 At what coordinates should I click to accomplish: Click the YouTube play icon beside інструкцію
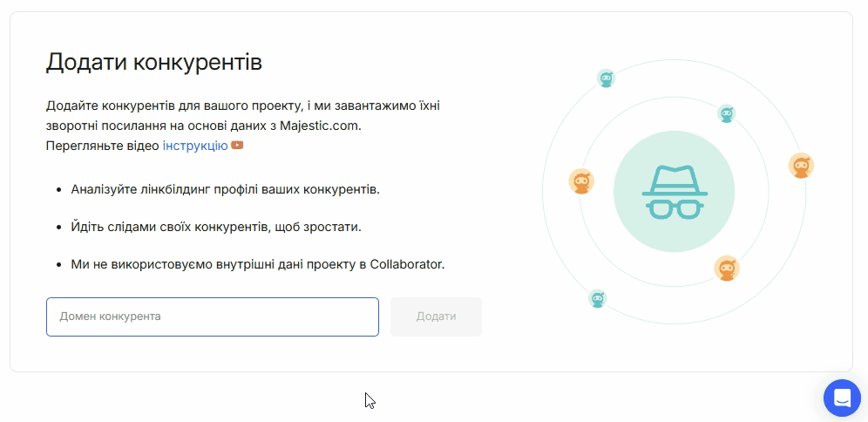237,146
